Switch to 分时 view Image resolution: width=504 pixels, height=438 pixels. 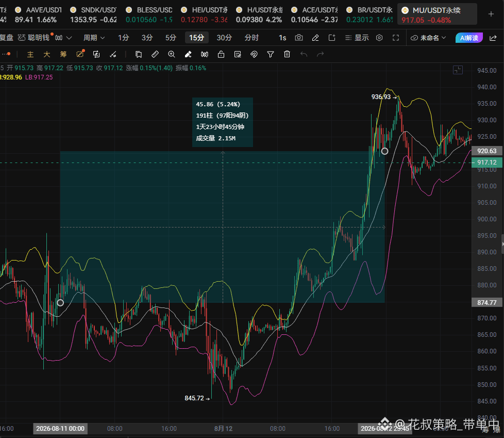coord(251,38)
